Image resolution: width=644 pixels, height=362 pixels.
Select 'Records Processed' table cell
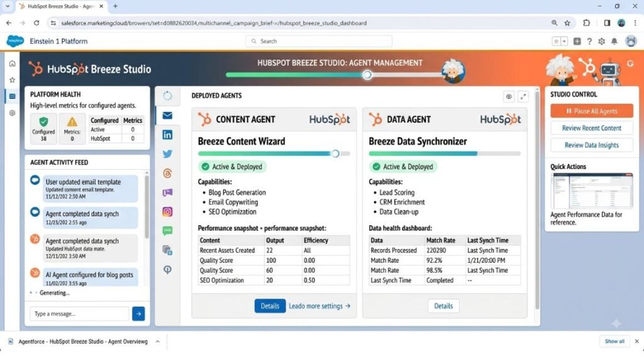(x=394, y=250)
